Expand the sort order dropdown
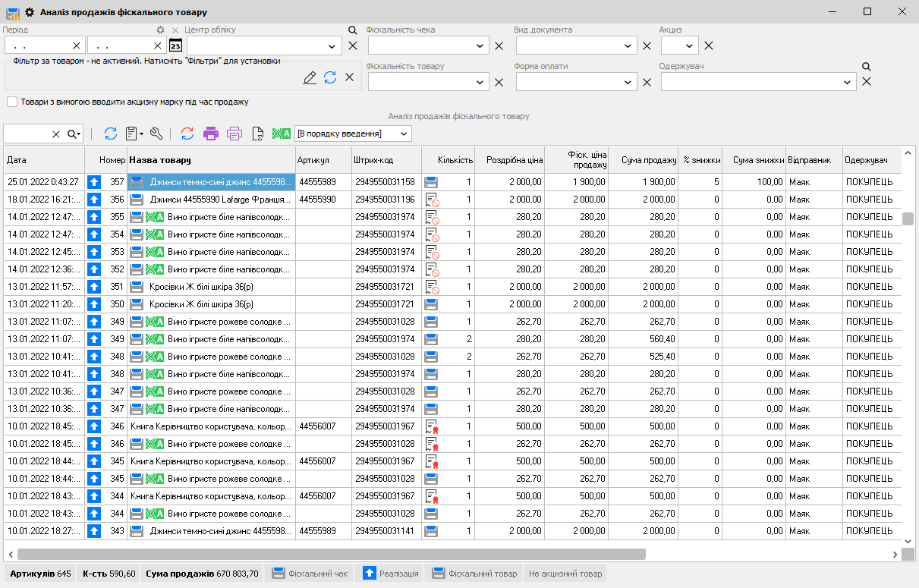919x588 pixels. tap(404, 134)
